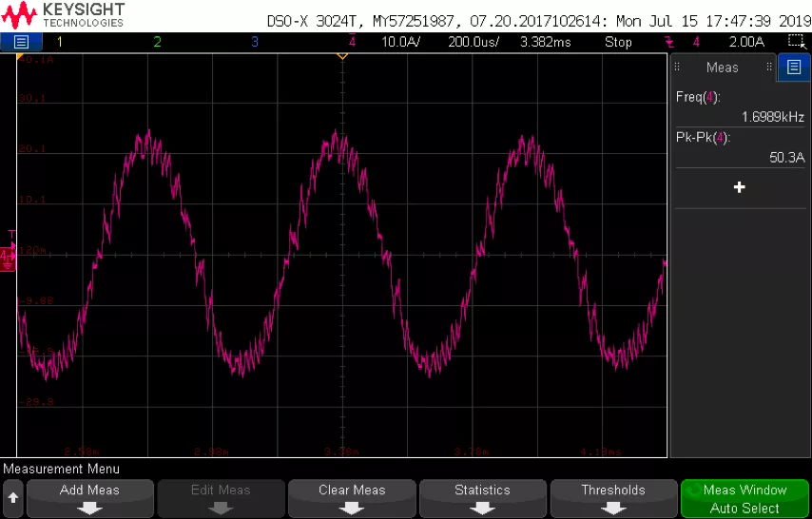Open the Add Meas softkey
Screen dimensions: 812x519
tap(89, 498)
